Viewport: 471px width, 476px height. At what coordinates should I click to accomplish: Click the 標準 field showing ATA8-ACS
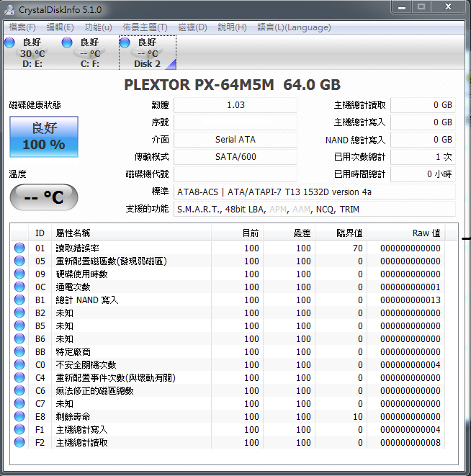[314, 192]
